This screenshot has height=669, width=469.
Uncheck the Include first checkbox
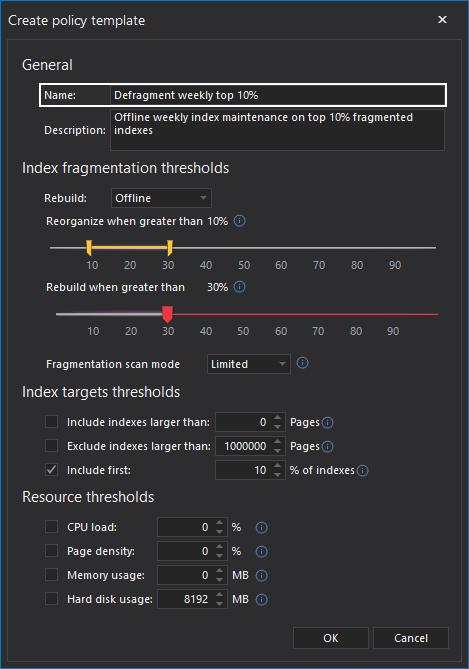(52, 470)
